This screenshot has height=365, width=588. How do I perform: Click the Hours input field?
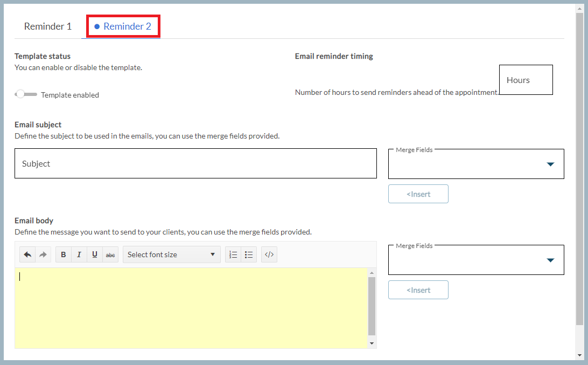click(x=526, y=80)
